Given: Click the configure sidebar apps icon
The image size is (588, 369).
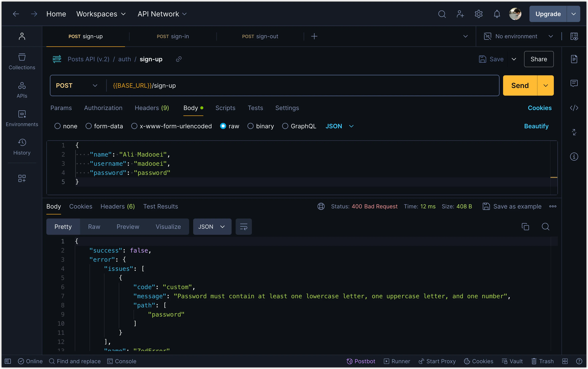Looking at the screenshot, I should click(22, 178).
